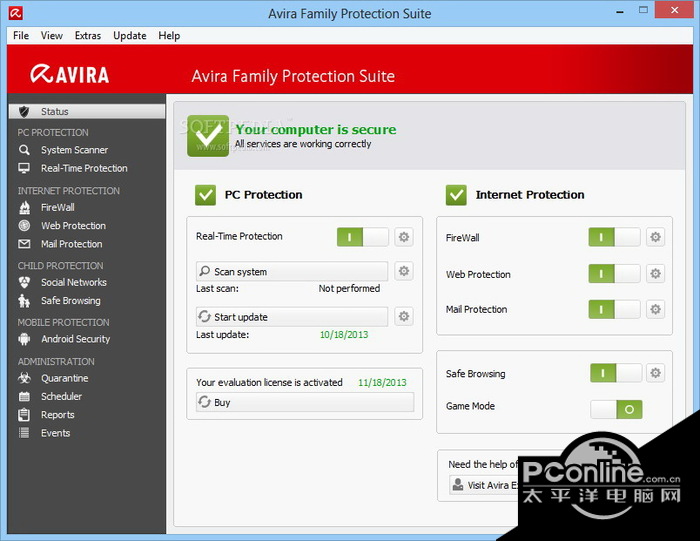
Task: Click the Buy button
Action: coord(305,402)
